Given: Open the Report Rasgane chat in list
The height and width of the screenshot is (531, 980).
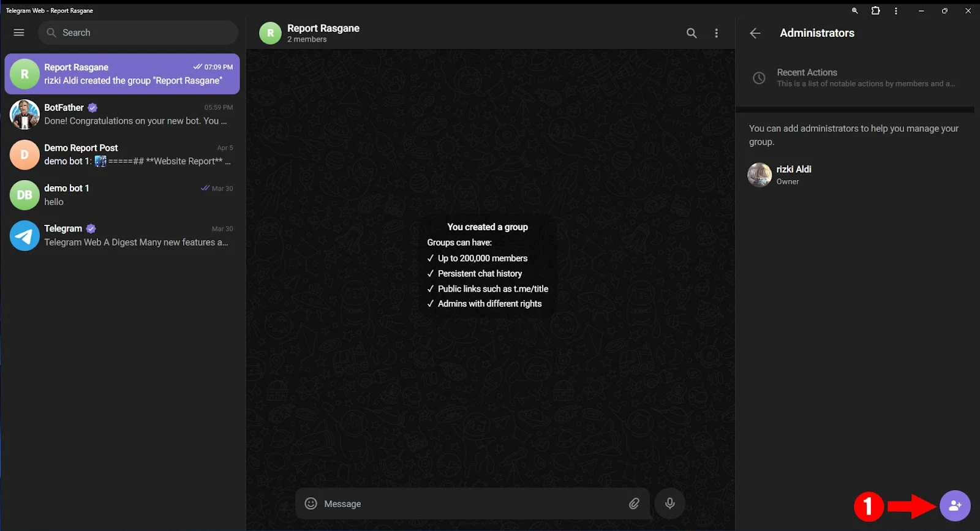Looking at the screenshot, I should tap(122, 74).
